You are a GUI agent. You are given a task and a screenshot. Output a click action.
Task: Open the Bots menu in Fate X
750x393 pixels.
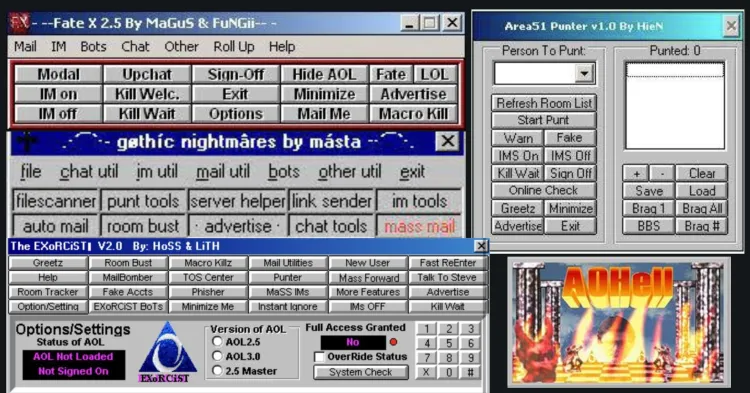coord(93,46)
